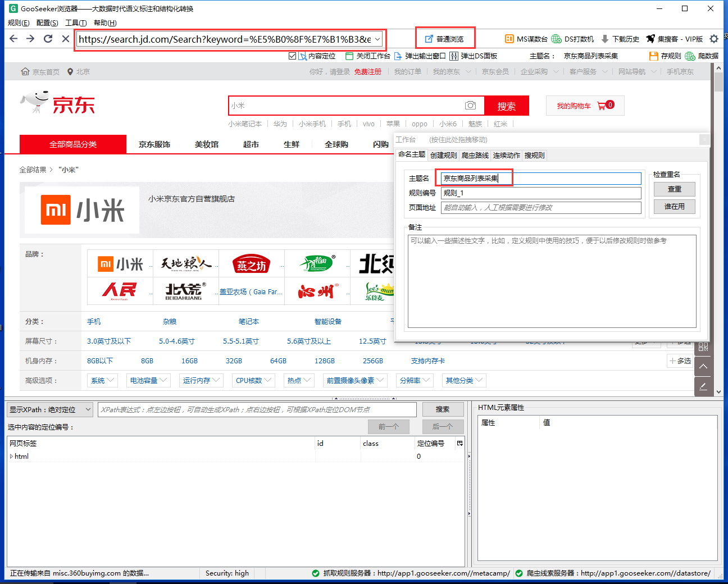
Task: Stop loading with the X icon
Action: (x=65, y=39)
